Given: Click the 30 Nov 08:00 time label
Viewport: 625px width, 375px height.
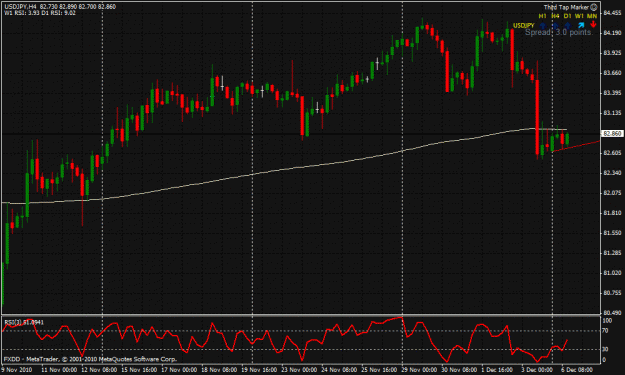Looking at the screenshot, I should (x=459, y=370).
